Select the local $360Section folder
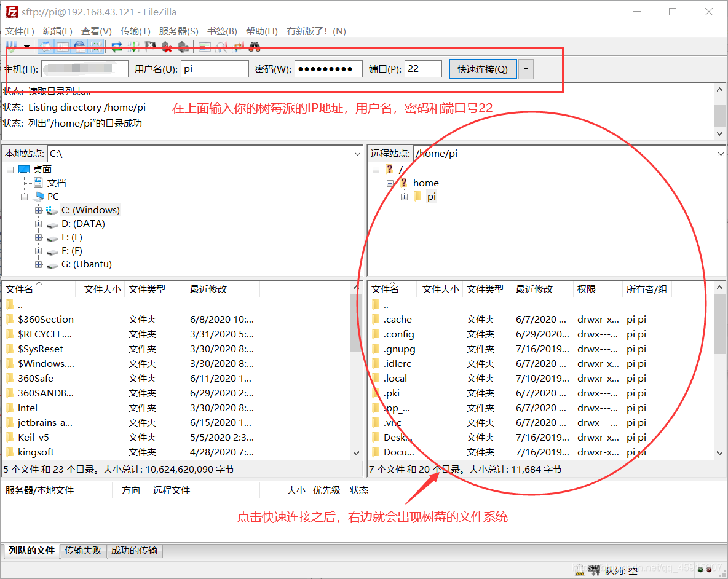728x579 pixels. [x=45, y=319]
